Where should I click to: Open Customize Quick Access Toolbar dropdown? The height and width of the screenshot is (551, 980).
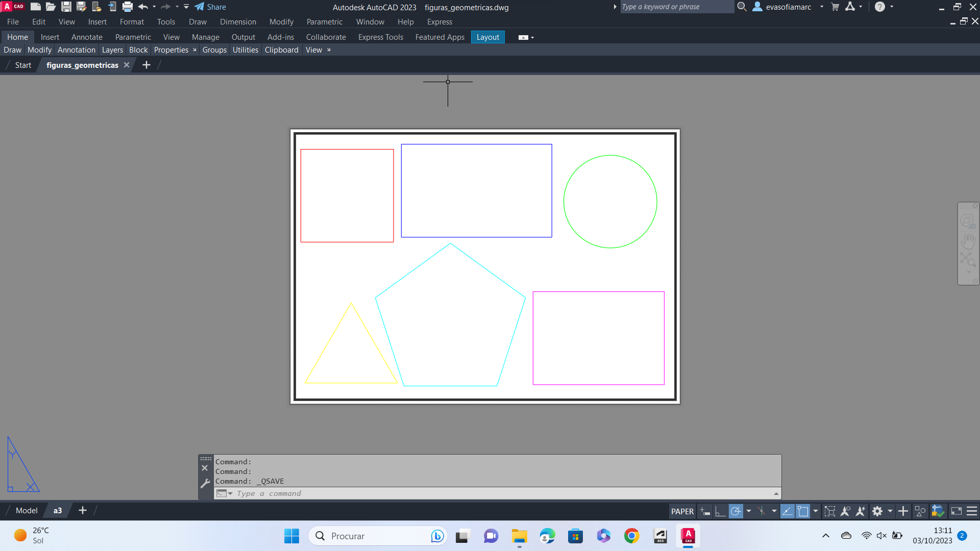pos(186,7)
